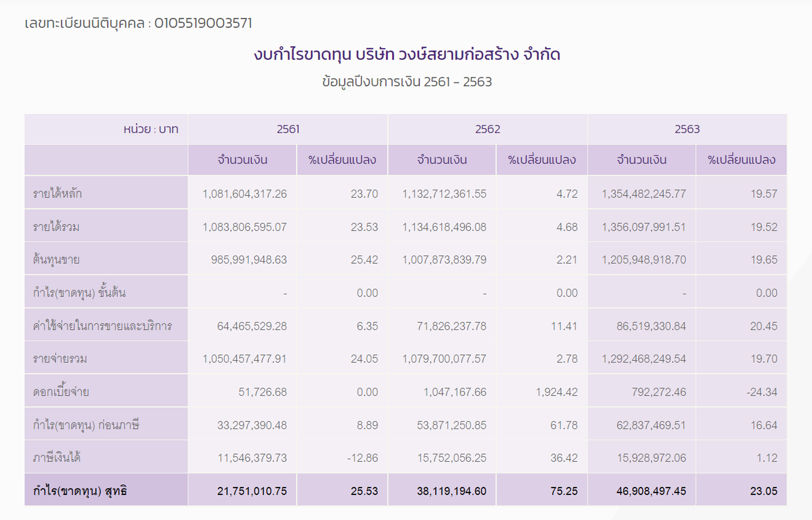Click net profit value 46,908,497.45
812x520 pixels.
coord(651,491)
